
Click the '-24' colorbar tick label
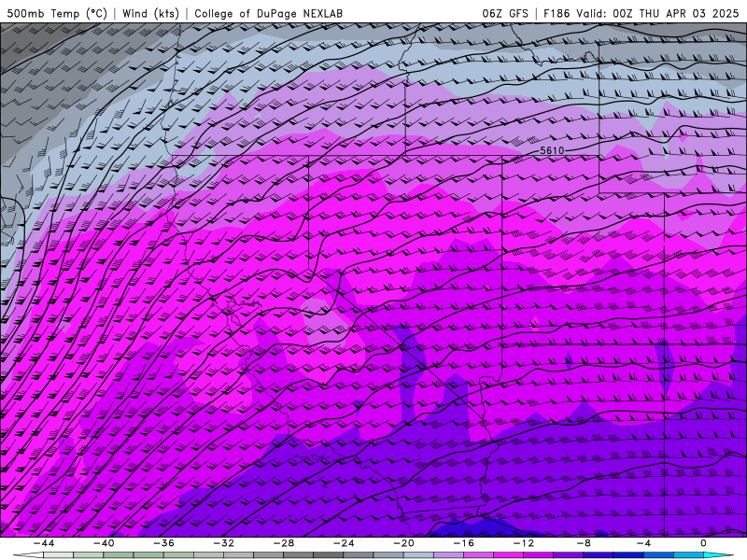pyautogui.click(x=344, y=543)
